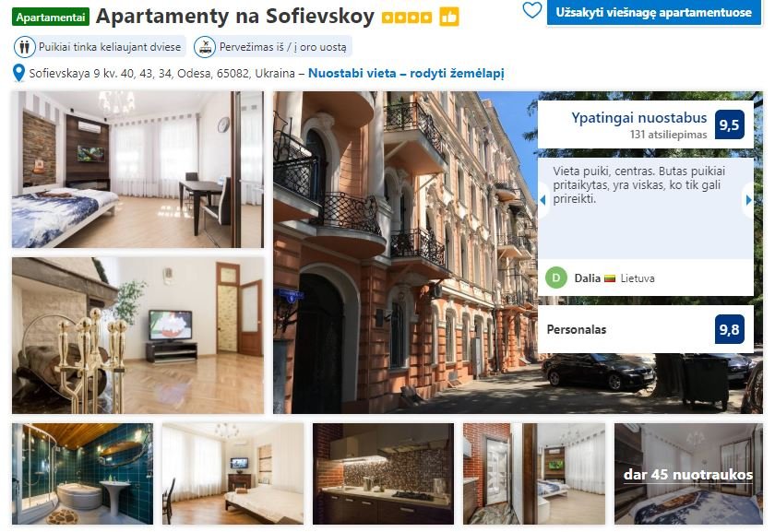Click the four-star rating icons

click(x=407, y=18)
